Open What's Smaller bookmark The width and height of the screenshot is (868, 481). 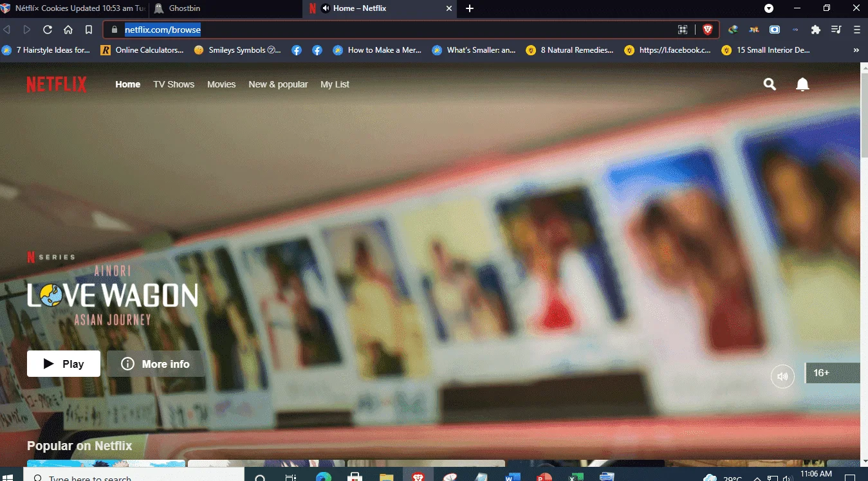point(474,50)
